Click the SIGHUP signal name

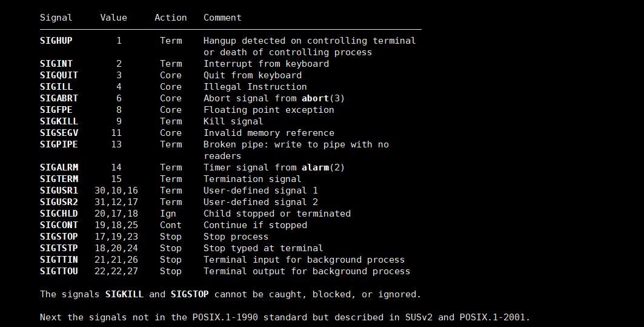tap(56, 41)
